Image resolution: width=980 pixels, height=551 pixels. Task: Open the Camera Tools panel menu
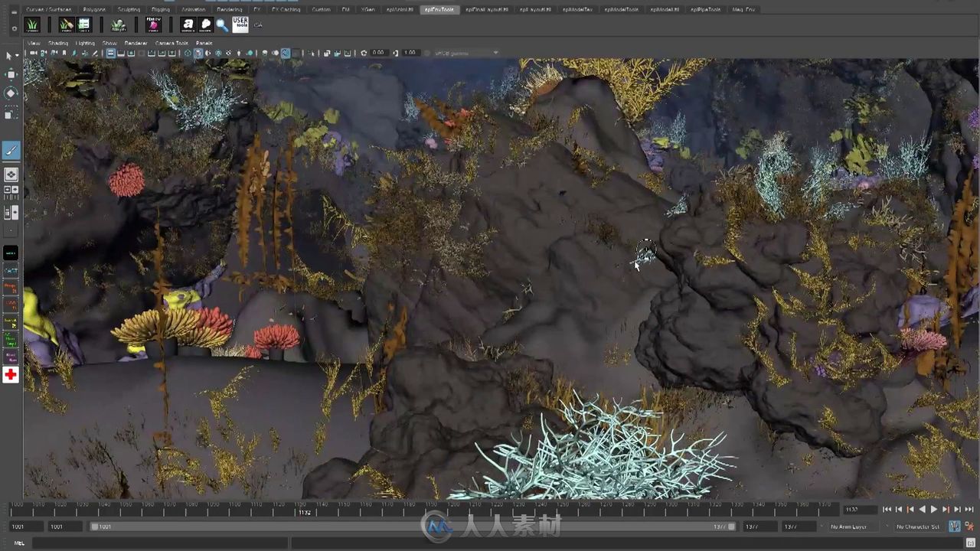tap(171, 43)
